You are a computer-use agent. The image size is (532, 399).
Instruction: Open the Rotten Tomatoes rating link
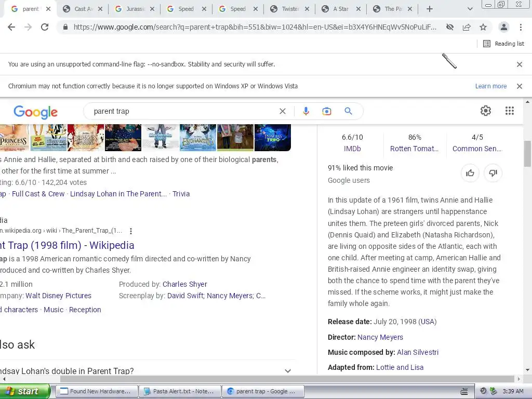click(x=414, y=149)
